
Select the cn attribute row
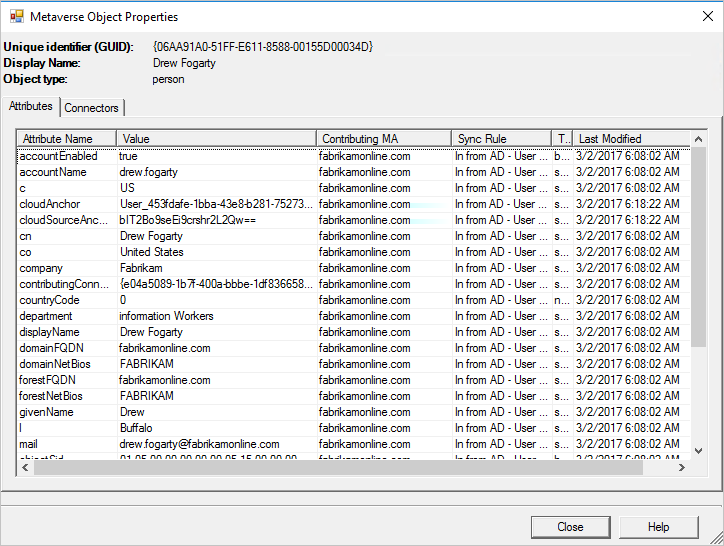(354, 236)
